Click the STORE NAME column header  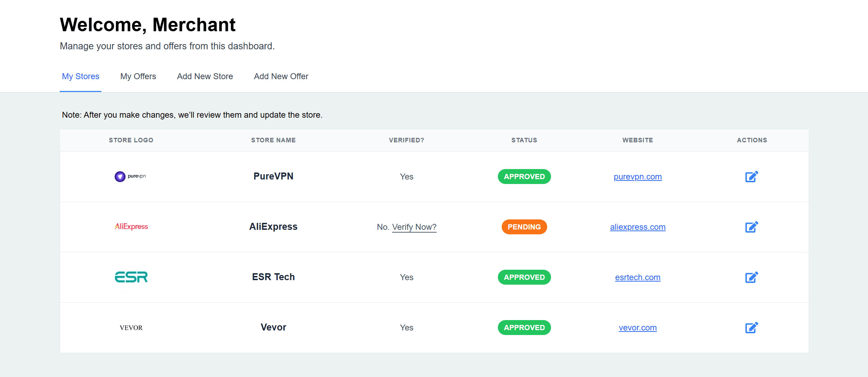coord(274,140)
